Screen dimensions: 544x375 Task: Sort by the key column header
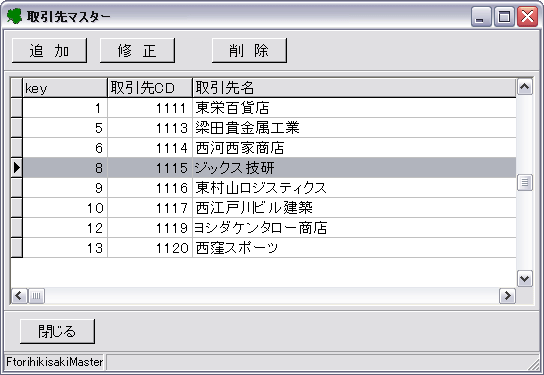point(65,88)
